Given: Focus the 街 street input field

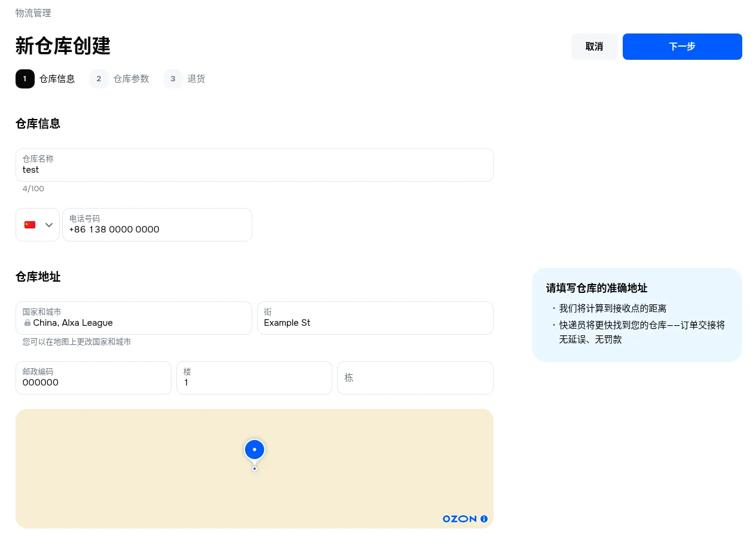Looking at the screenshot, I should click(375, 318).
